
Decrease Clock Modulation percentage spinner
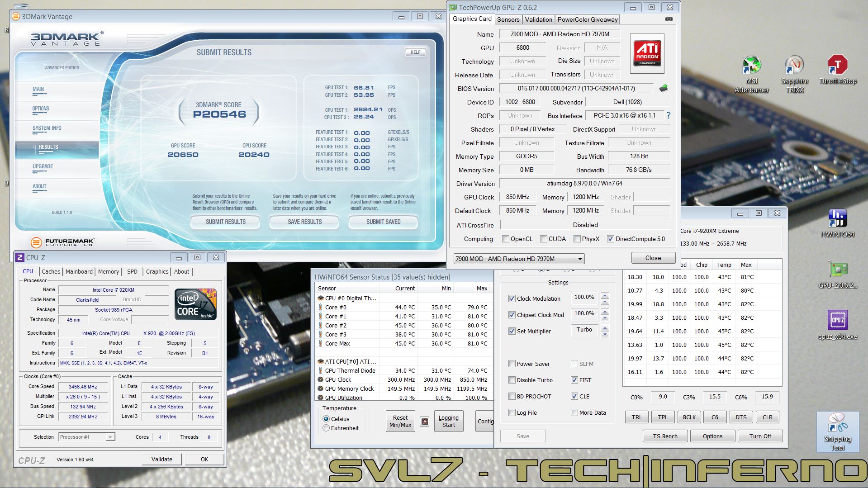point(605,302)
